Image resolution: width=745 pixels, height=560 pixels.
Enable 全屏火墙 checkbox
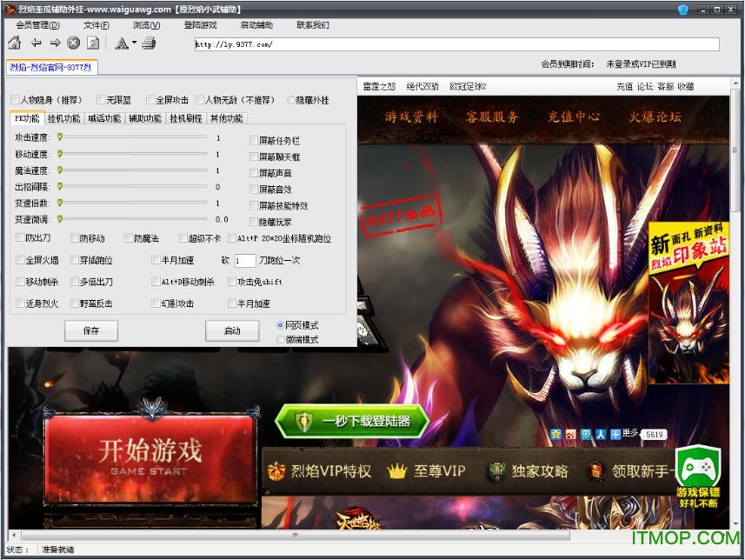pos(21,259)
